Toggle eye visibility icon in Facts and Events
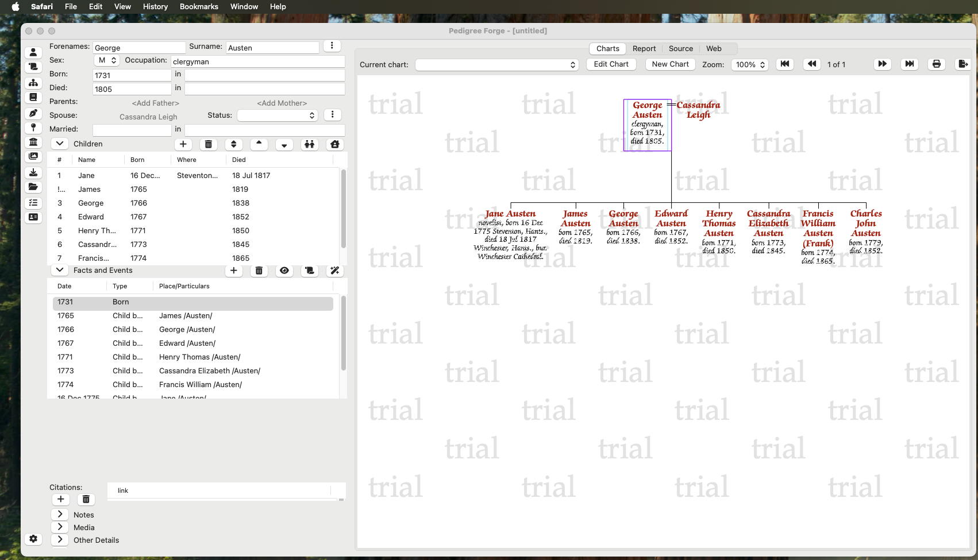 (284, 271)
